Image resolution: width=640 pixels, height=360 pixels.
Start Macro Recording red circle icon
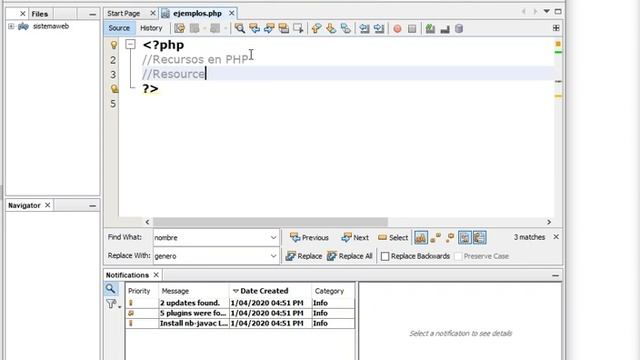(x=397, y=29)
